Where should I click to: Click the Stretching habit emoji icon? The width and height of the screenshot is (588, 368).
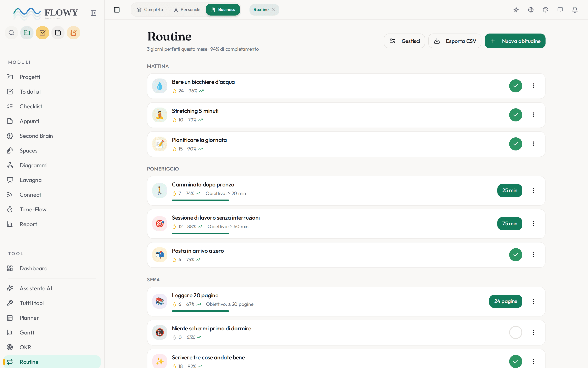tap(160, 115)
